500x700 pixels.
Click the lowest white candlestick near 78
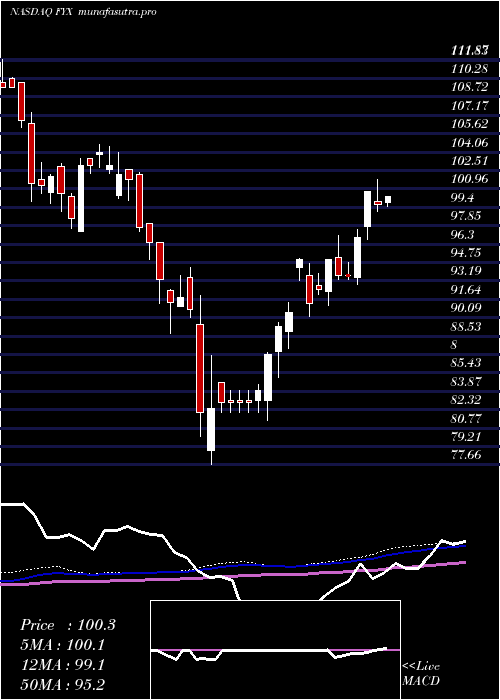click(x=211, y=429)
